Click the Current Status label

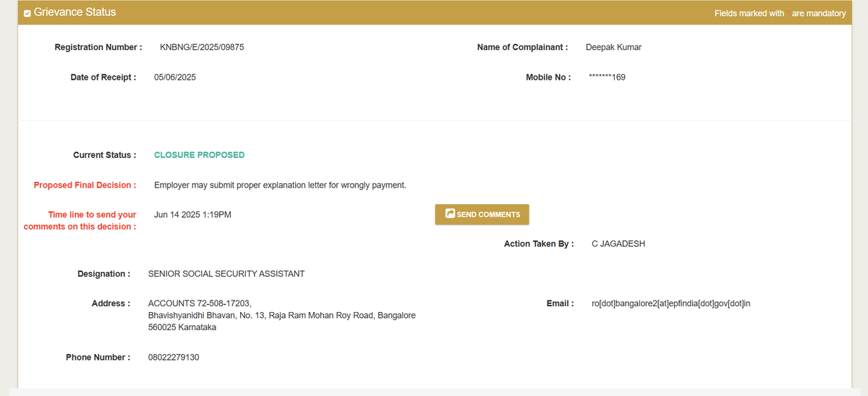[105, 155]
